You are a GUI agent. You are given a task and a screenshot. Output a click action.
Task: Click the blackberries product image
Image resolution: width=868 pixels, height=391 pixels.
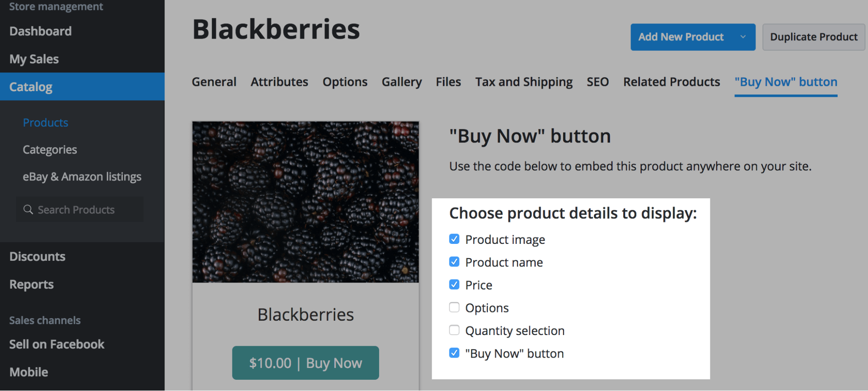306,202
